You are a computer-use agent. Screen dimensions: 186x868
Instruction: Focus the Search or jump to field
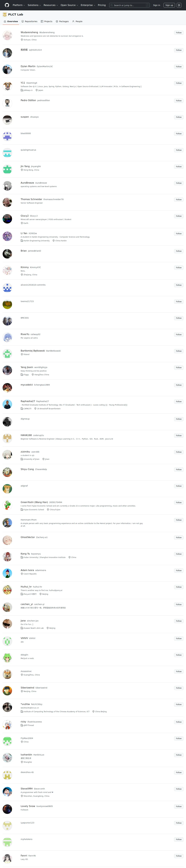pyautogui.click(x=129, y=5)
